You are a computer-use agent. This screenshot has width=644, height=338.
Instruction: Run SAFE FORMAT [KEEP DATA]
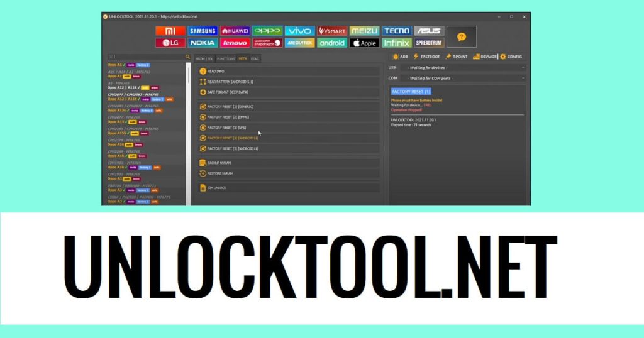coord(289,92)
